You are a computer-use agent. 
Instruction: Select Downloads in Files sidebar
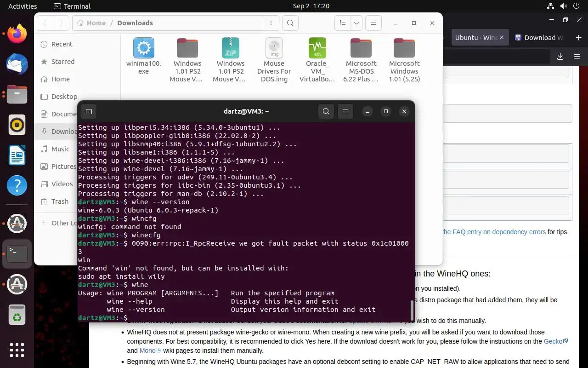(56, 132)
